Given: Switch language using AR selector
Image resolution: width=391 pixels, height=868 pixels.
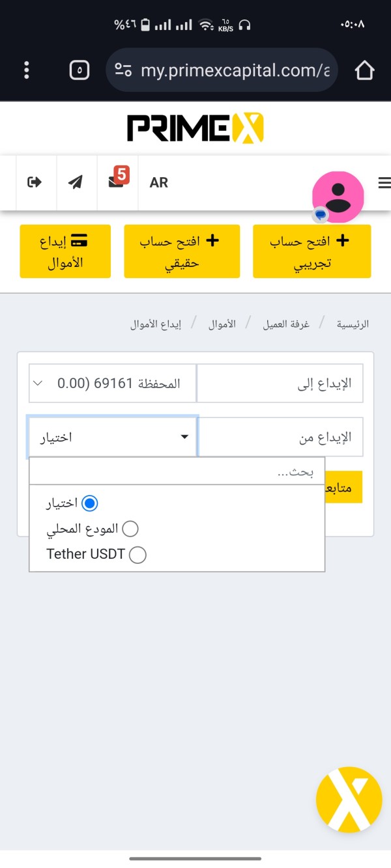Looking at the screenshot, I should point(159,182).
